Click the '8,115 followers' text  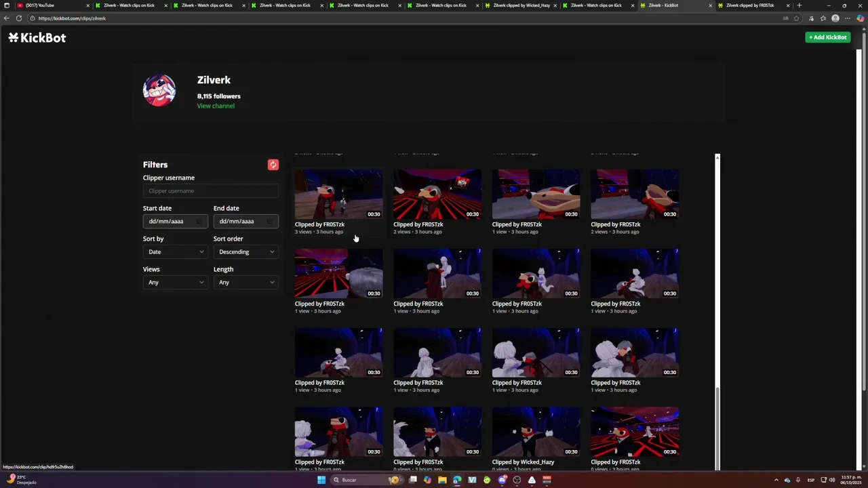click(218, 96)
